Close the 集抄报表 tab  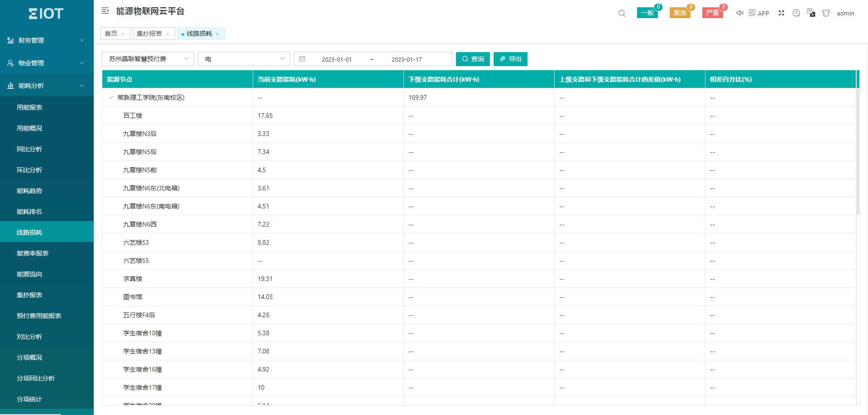click(x=168, y=34)
